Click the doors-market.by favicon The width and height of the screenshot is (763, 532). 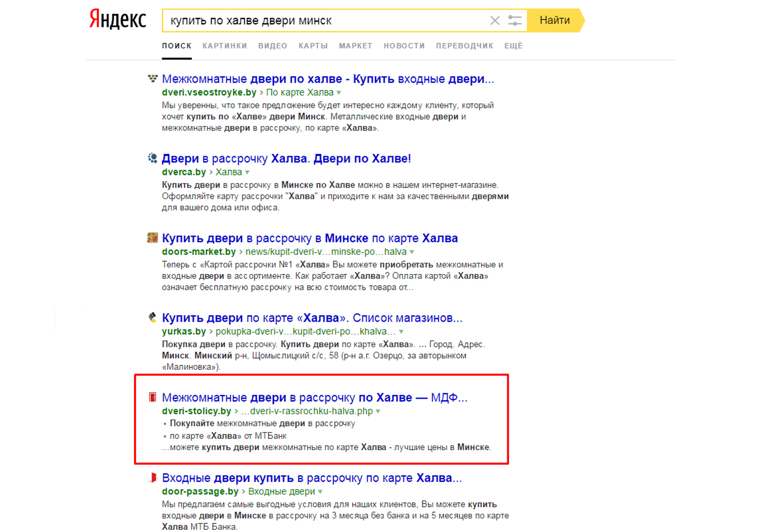[152, 238]
